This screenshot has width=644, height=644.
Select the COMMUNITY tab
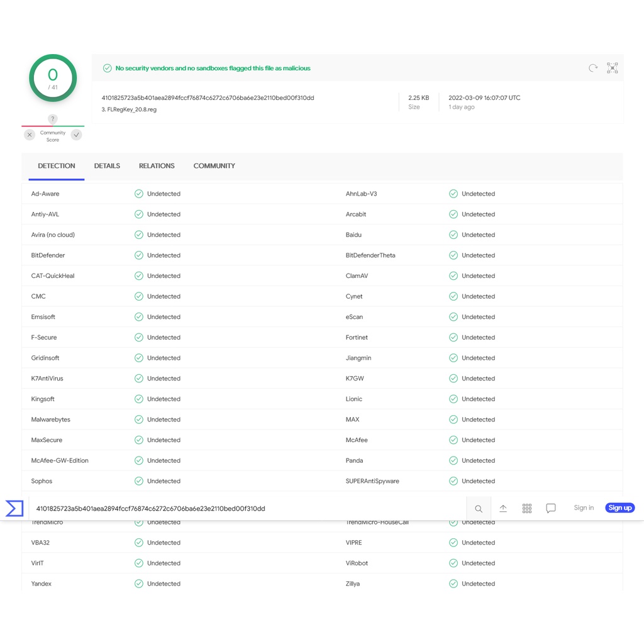(214, 166)
